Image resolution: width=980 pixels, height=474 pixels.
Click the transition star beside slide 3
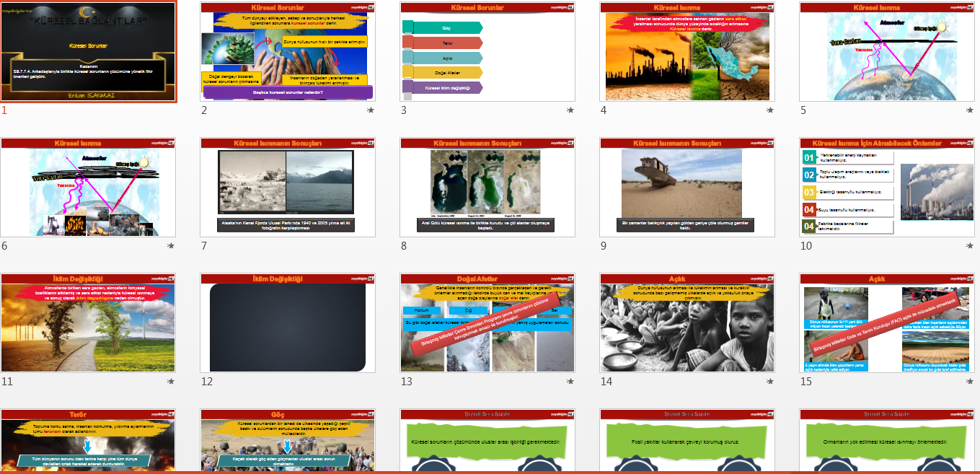[570, 110]
